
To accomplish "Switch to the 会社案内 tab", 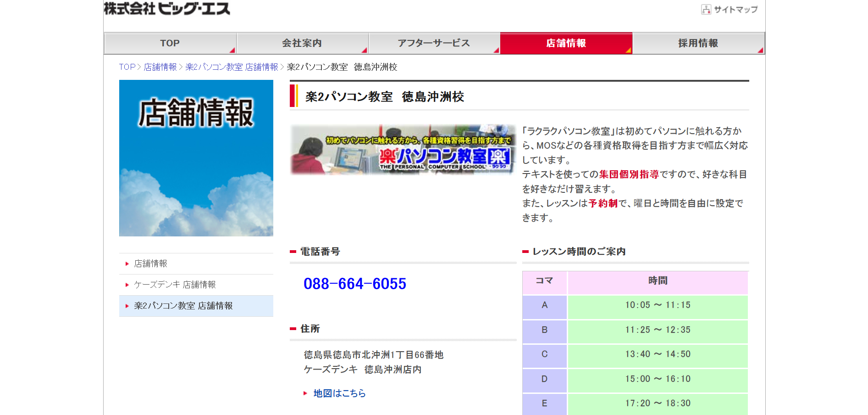I will click(302, 43).
